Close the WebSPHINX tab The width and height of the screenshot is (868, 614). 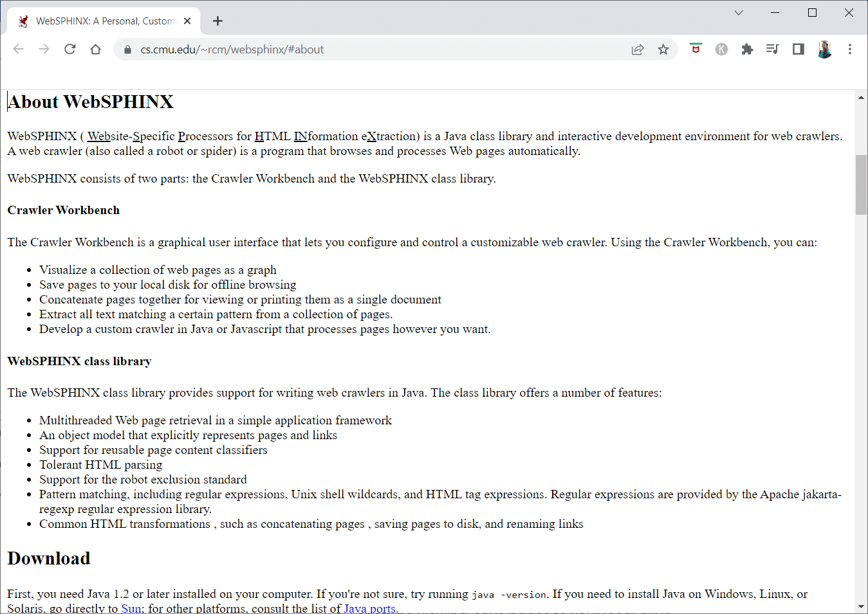point(187,21)
